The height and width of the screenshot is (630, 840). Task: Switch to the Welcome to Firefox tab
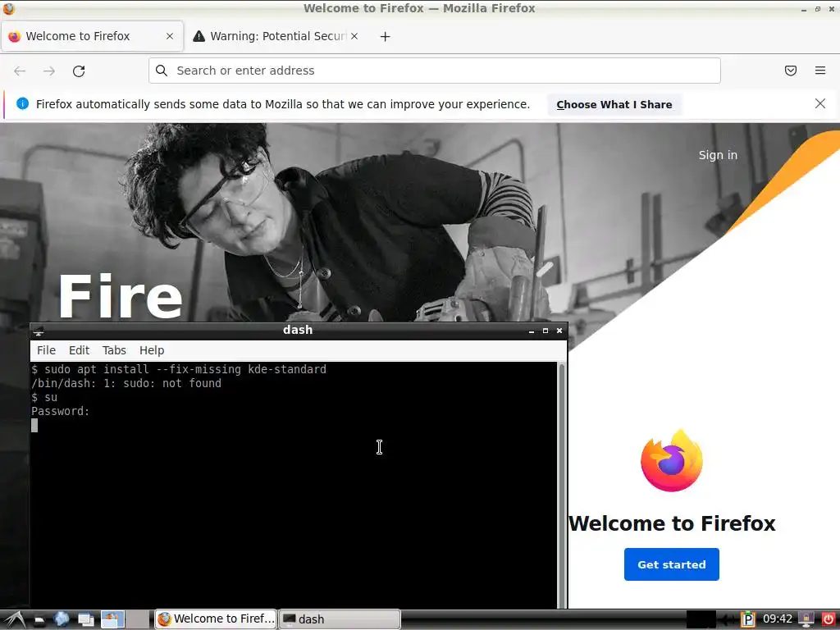[x=92, y=36]
